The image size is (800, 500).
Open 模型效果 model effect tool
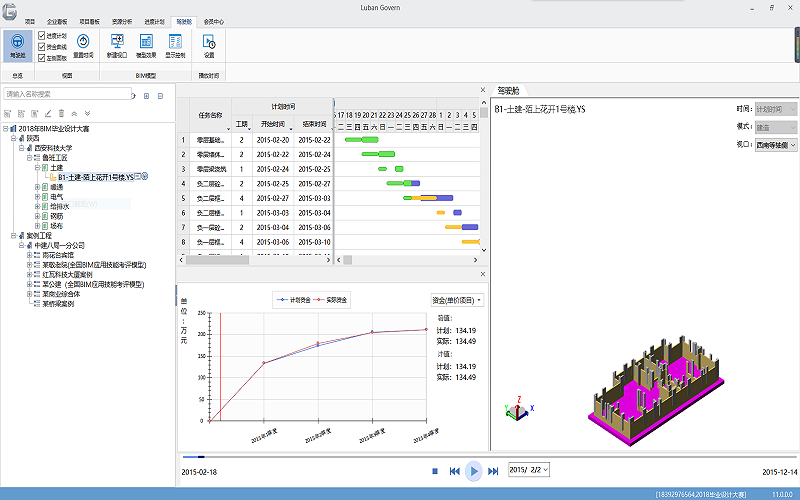click(146, 45)
